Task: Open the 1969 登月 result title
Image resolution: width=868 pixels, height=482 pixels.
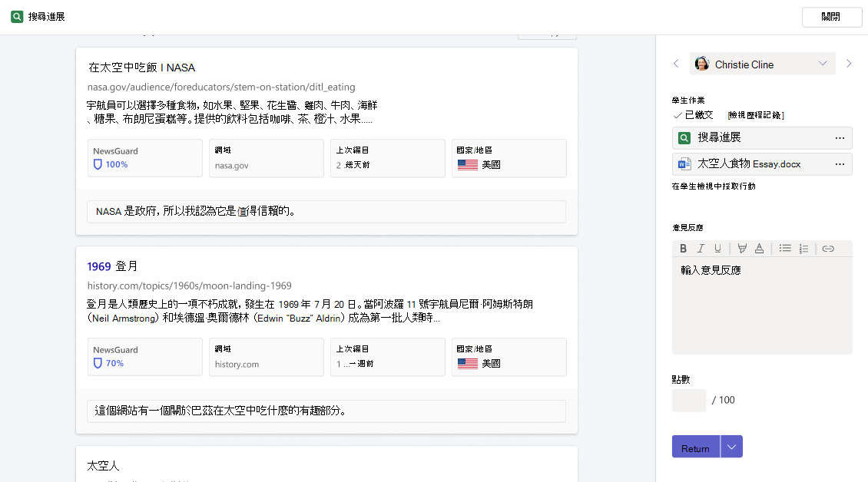Action: coord(112,266)
